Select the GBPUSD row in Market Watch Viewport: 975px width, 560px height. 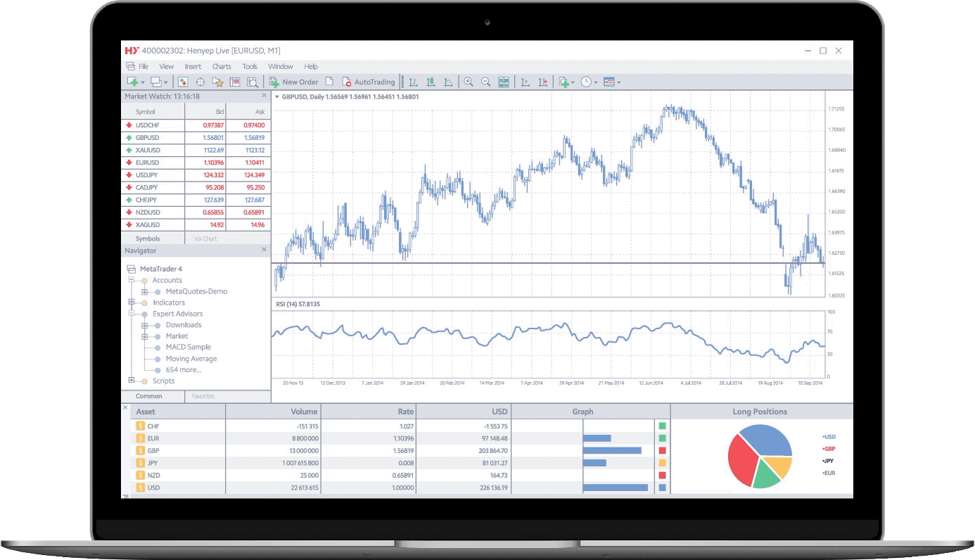(x=172, y=138)
